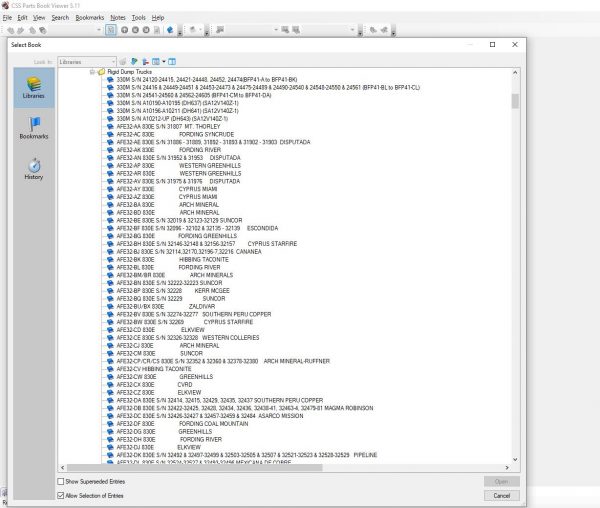Viewport: 600px width, 508px height.
Task: Select AFE32-BU/BX 830E ZALDIVAR
Action: [166, 306]
